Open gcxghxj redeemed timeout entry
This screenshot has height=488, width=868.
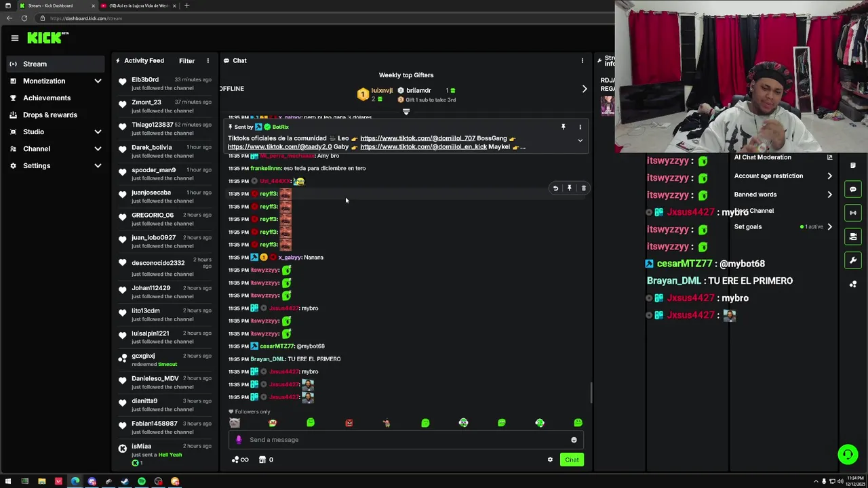pos(163,360)
